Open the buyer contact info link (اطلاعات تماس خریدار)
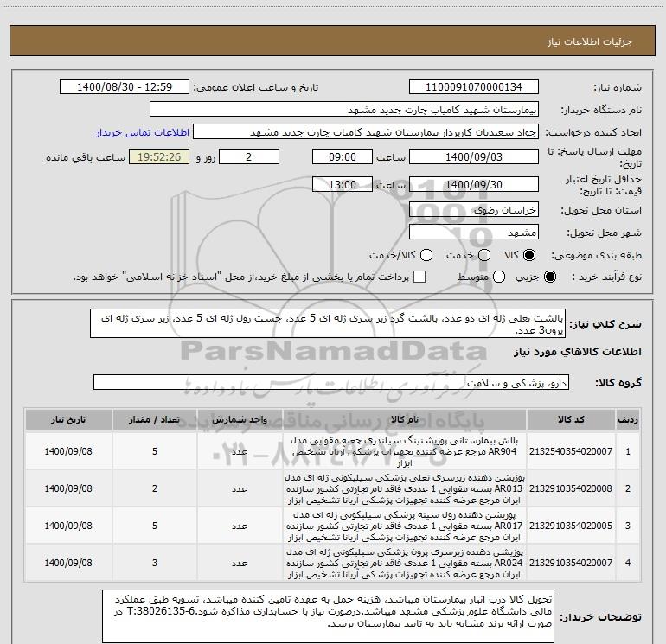Viewport: 666px width, 644px height. coord(143,132)
